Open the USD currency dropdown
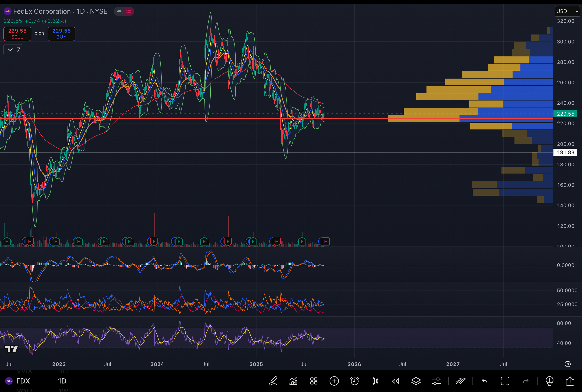The height and width of the screenshot is (392, 582). click(x=567, y=11)
